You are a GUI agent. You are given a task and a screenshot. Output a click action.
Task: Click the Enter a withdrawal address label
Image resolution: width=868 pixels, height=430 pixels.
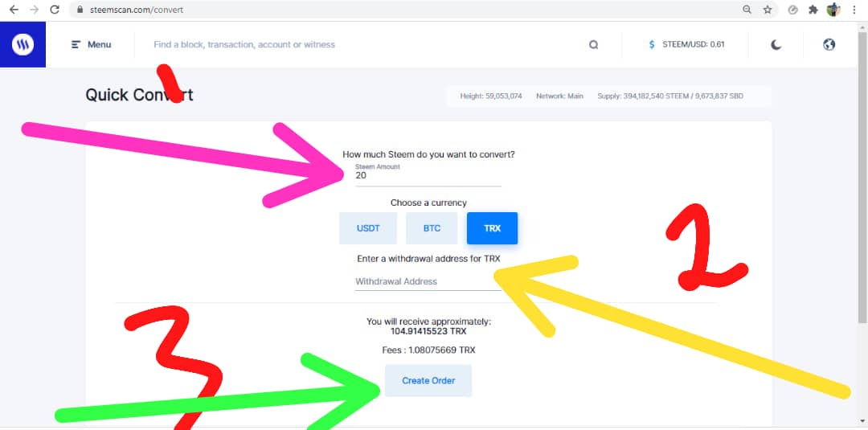(x=428, y=259)
